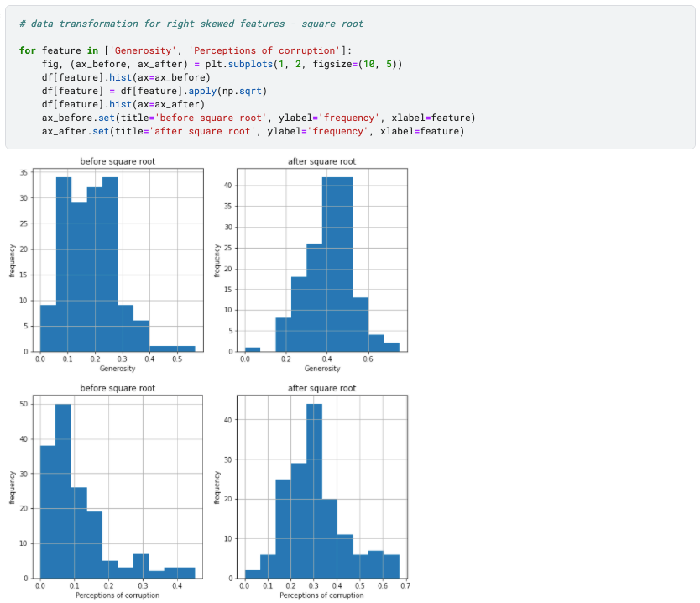Click the hist(ax=ax_after) code line
This screenshot has height=603, width=700.
123,104
